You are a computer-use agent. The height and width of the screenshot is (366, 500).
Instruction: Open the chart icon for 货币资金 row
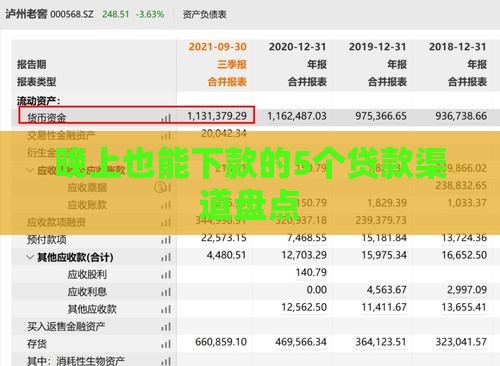(x=166, y=118)
